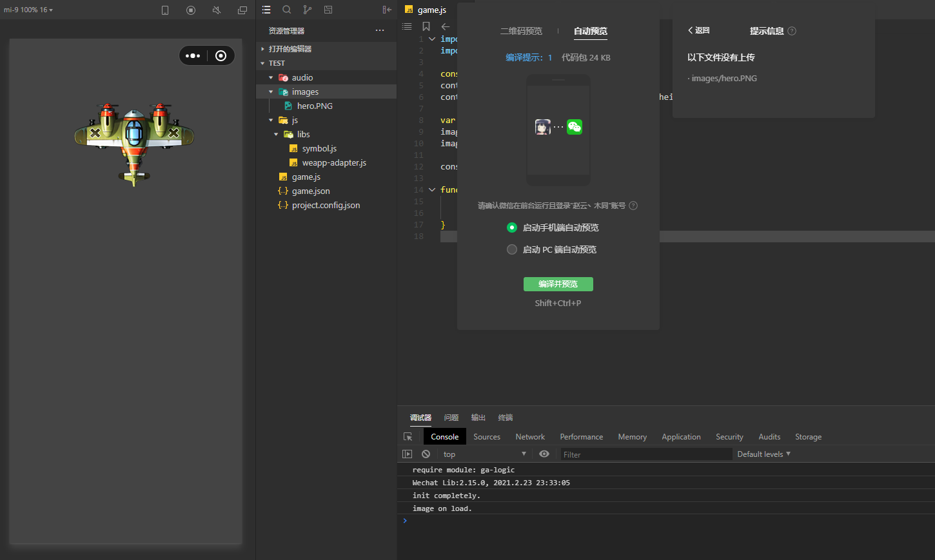Select 启动手机端自动预览 radio option
Image resolution: width=935 pixels, height=560 pixels.
coord(512,227)
